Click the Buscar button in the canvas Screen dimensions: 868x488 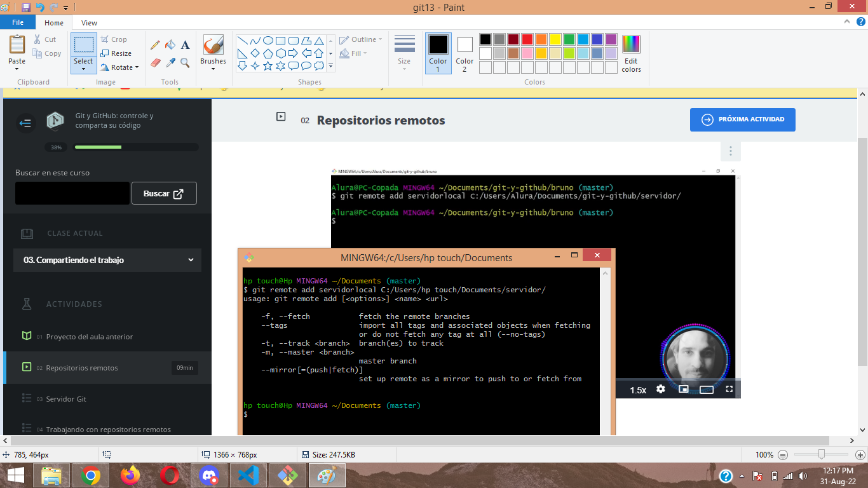164,193
